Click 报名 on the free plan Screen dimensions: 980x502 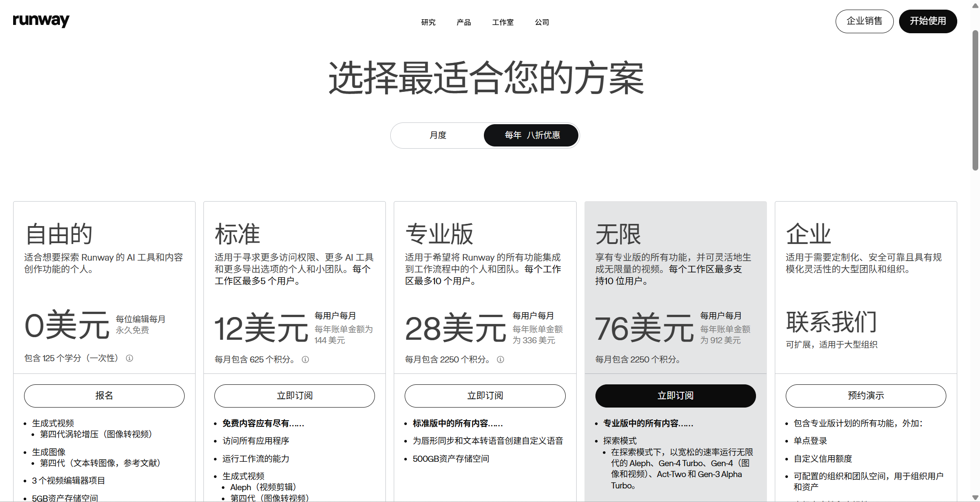pos(104,396)
